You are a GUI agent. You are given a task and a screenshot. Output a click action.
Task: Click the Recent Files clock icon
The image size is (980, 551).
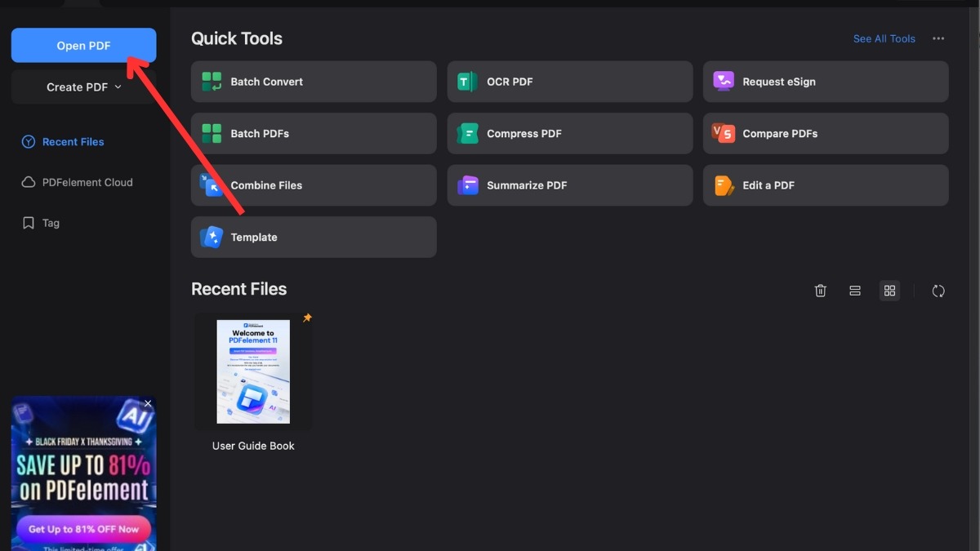pyautogui.click(x=29, y=141)
